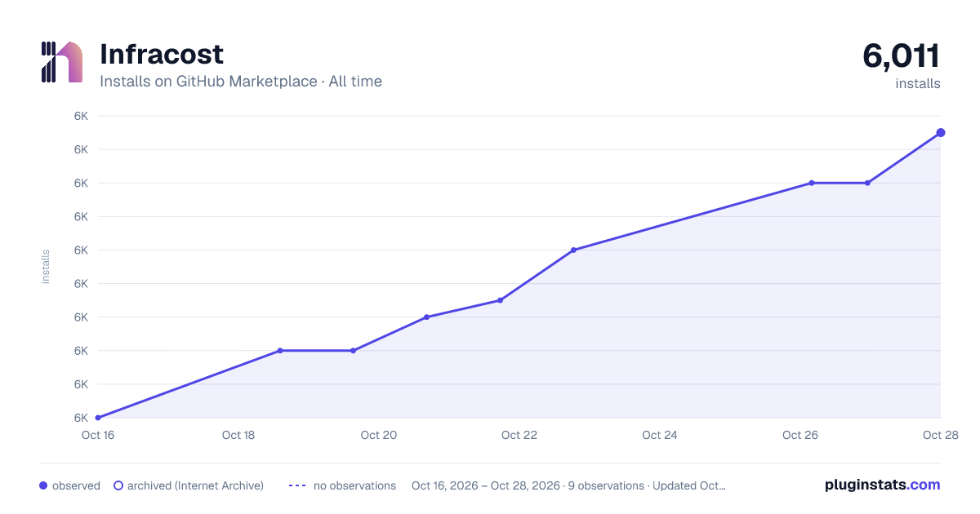Image resolution: width=980 pixels, height=514 pixels.
Task: Click the Infracost title heading
Action: pyautogui.click(x=162, y=54)
